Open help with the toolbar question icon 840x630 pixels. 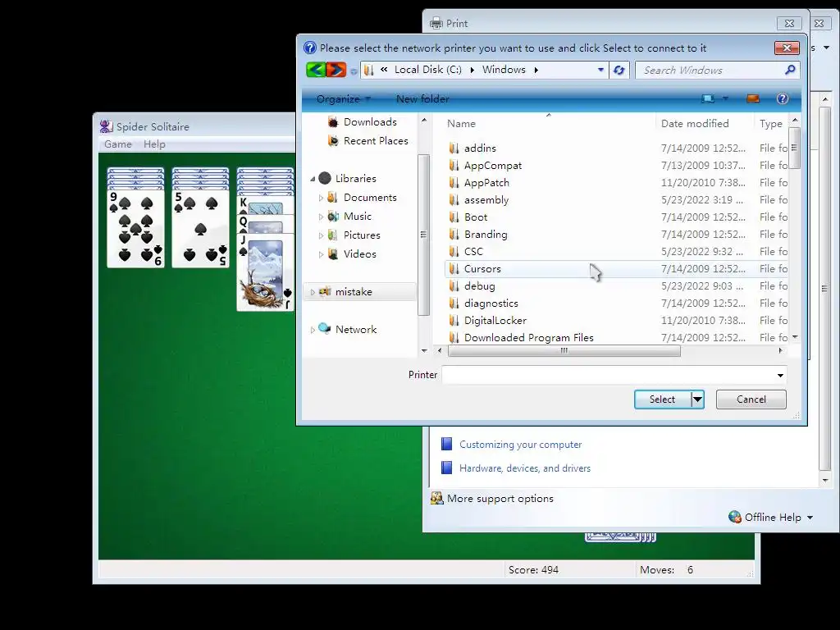pyautogui.click(x=782, y=98)
